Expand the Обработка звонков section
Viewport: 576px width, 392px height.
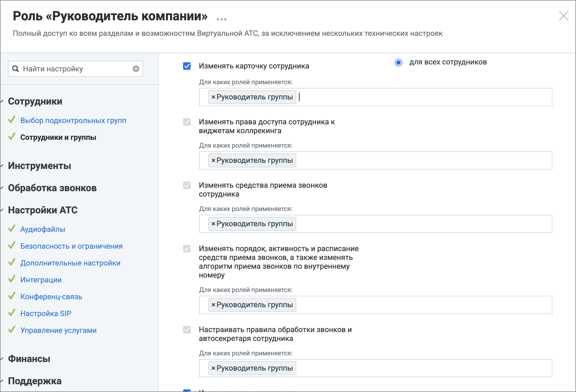[52, 188]
